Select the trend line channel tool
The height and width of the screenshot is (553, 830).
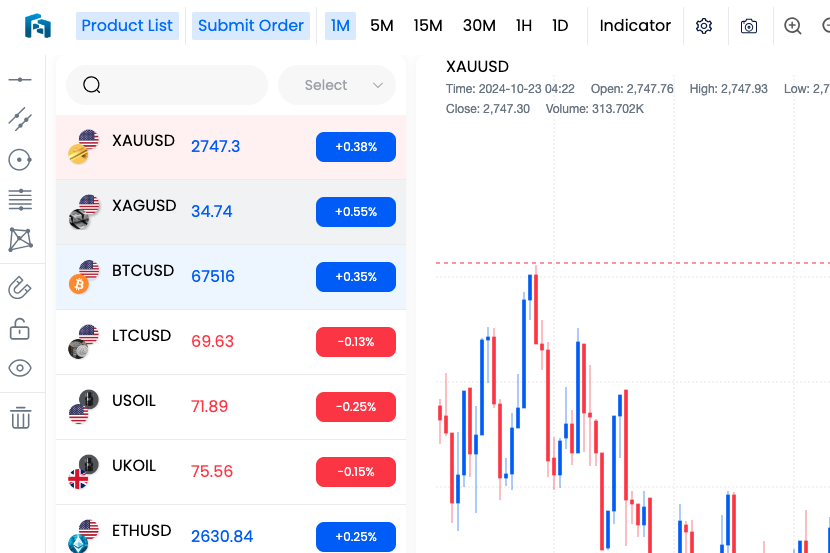20,119
